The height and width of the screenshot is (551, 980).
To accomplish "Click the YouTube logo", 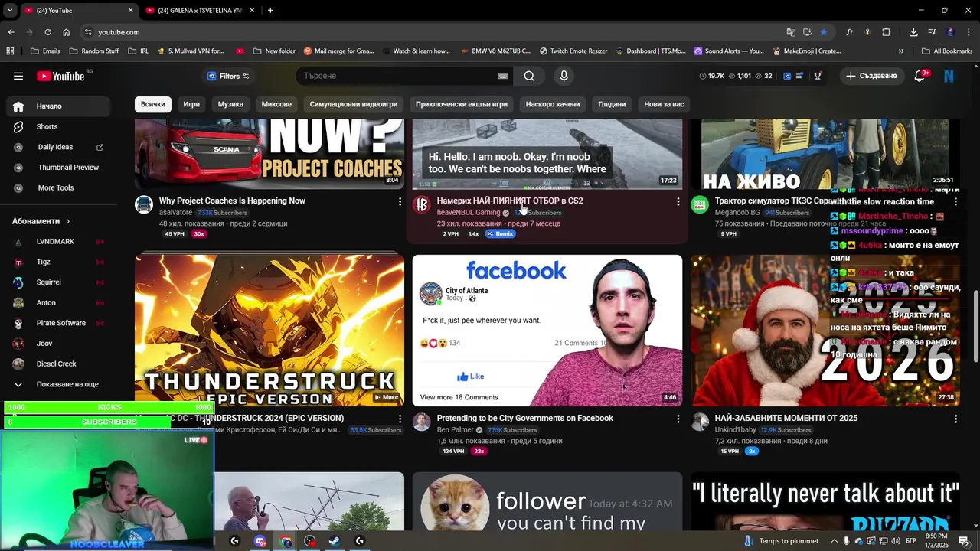I will click(x=60, y=76).
